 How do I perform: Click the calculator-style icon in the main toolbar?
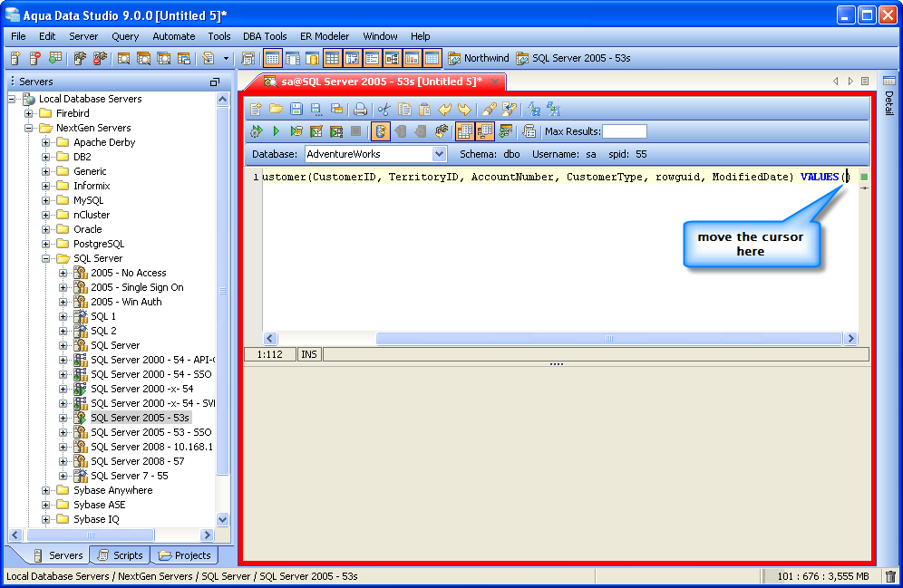click(248, 58)
